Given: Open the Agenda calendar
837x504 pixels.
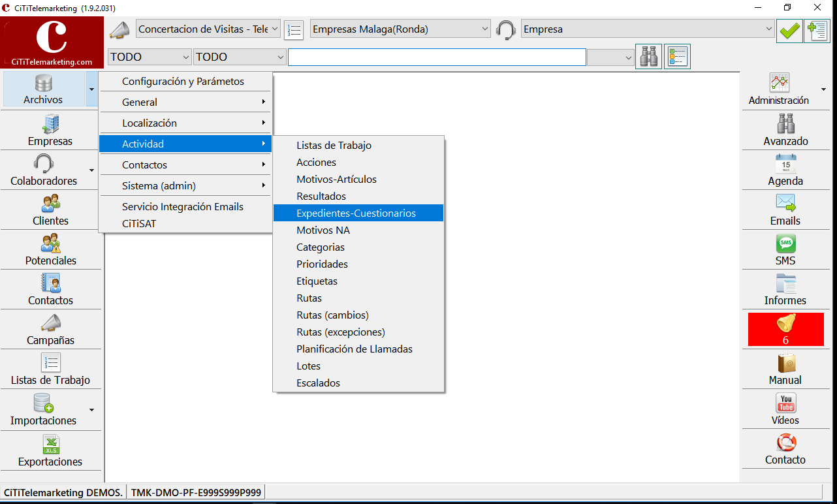Looking at the screenshot, I should pos(785,170).
